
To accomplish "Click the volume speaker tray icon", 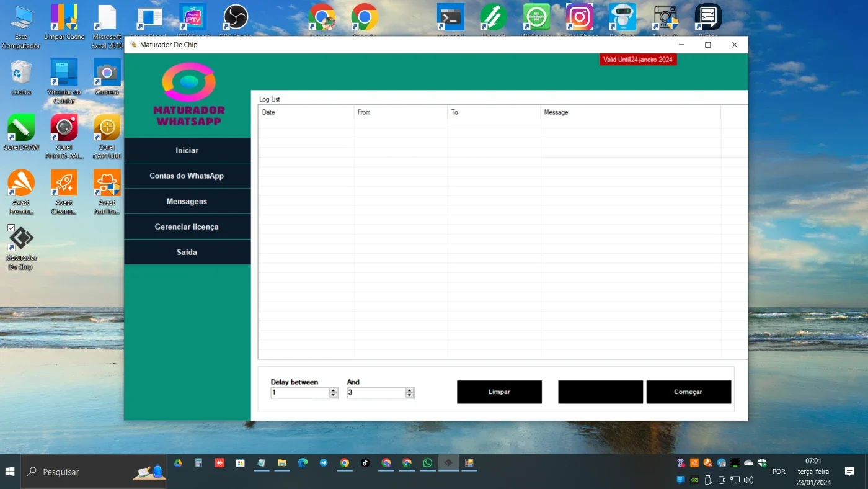I will click(x=748, y=480).
